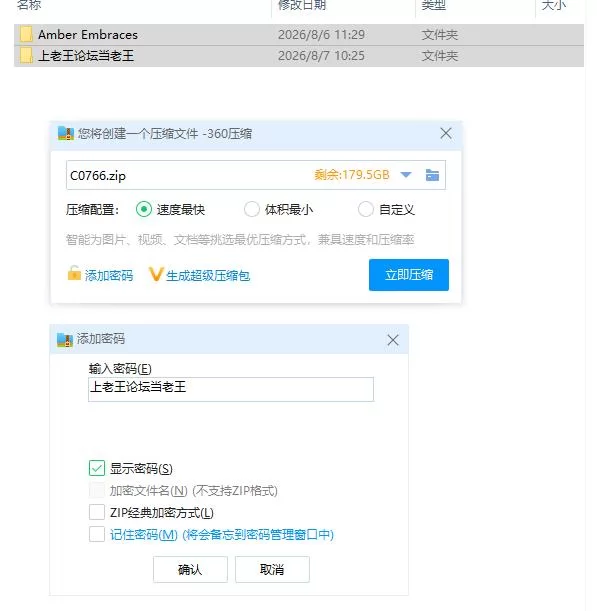
Task: Select the Amber Embraces folder icon
Action: coord(26,34)
